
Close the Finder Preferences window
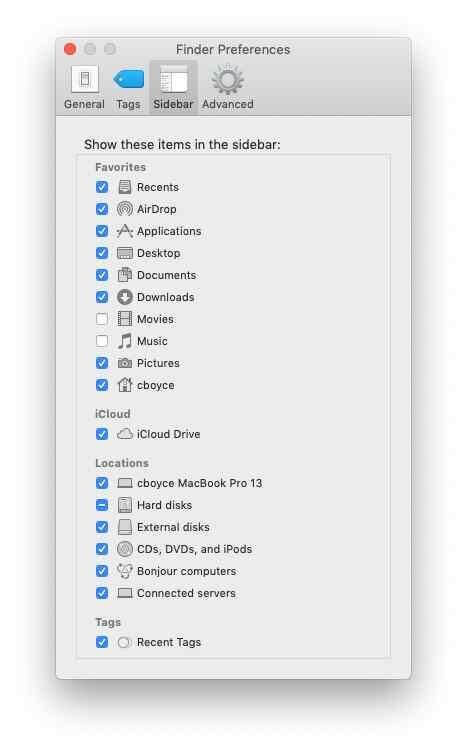click(70, 49)
